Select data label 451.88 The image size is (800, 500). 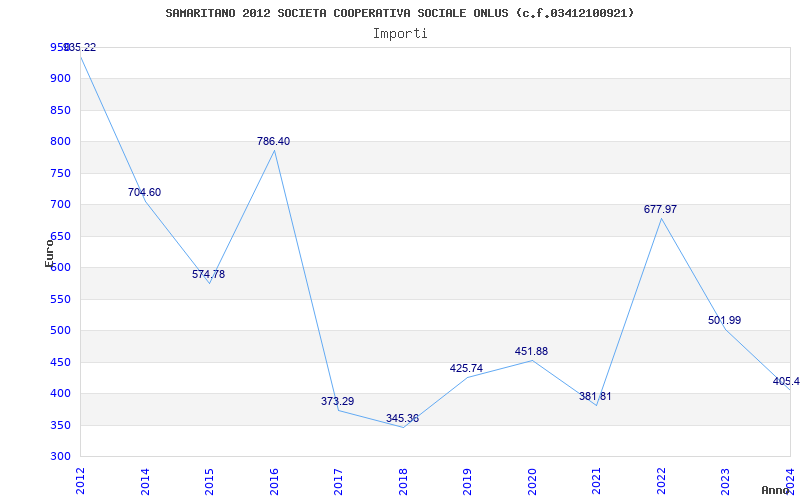pos(531,352)
